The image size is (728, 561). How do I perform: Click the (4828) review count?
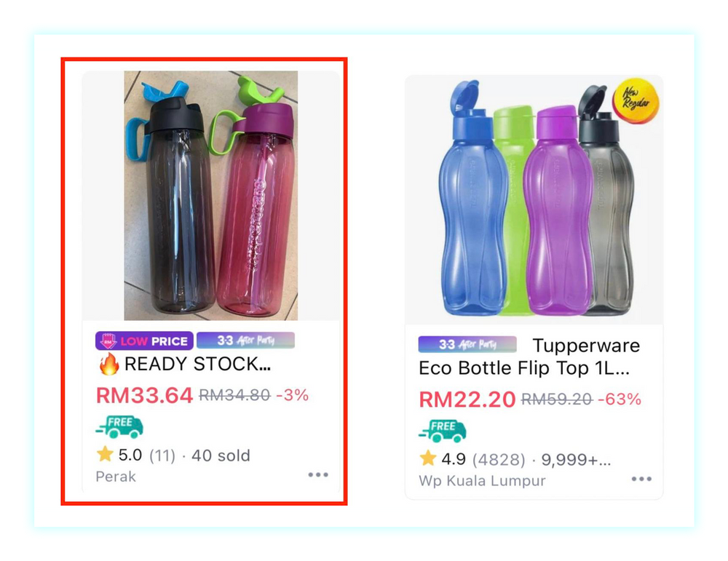point(499,459)
